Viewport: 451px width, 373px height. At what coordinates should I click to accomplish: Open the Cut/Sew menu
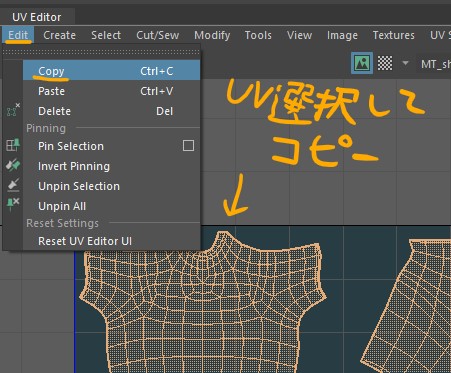tap(157, 35)
